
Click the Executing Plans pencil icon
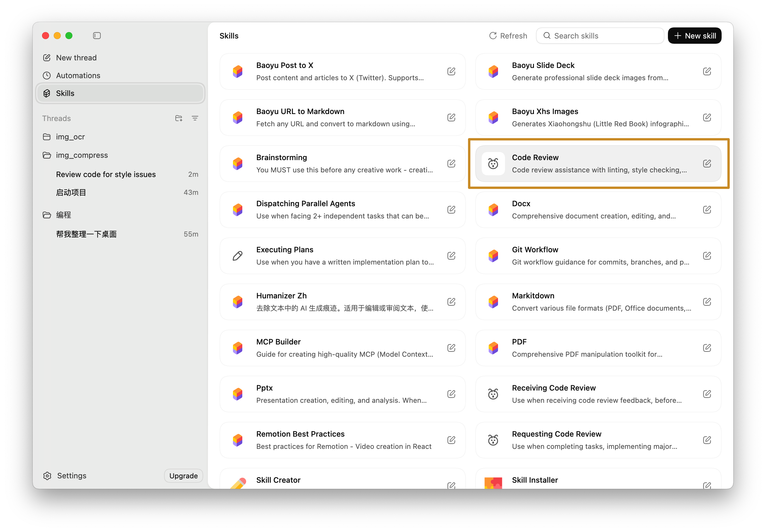click(x=238, y=256)
